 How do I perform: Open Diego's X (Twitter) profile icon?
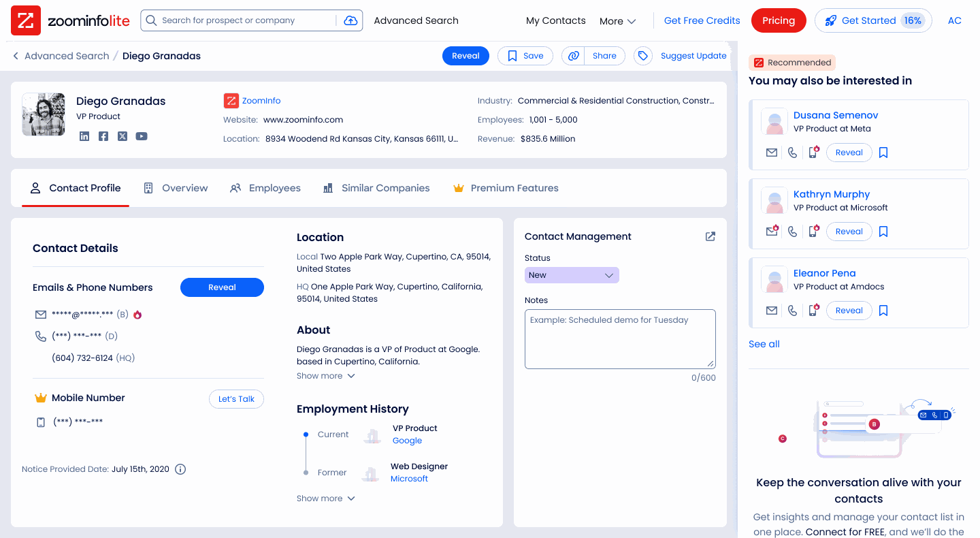[122, 136]
